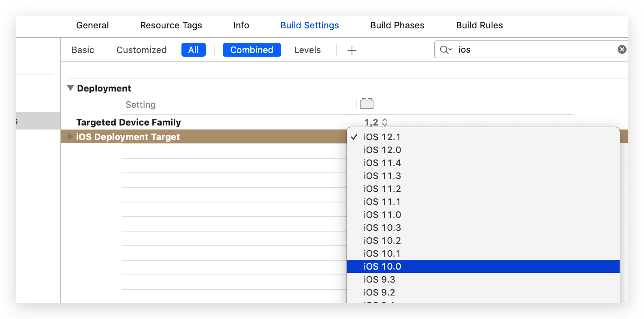This screenshot has height=319, width=644.
Task: Choose iOS 9.3 from the list
Action: [483, 279]
